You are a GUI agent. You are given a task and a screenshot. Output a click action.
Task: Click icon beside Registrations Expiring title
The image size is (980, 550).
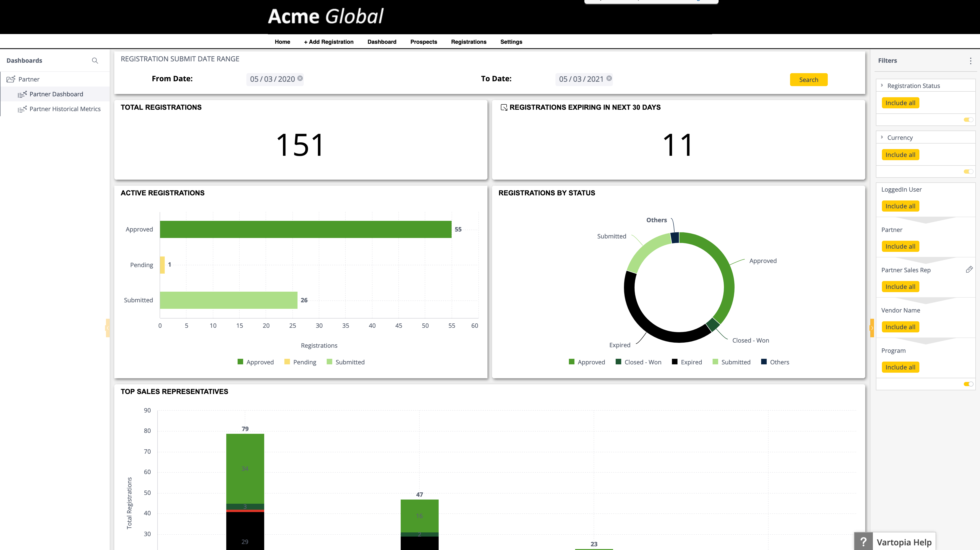coord(504,107)
